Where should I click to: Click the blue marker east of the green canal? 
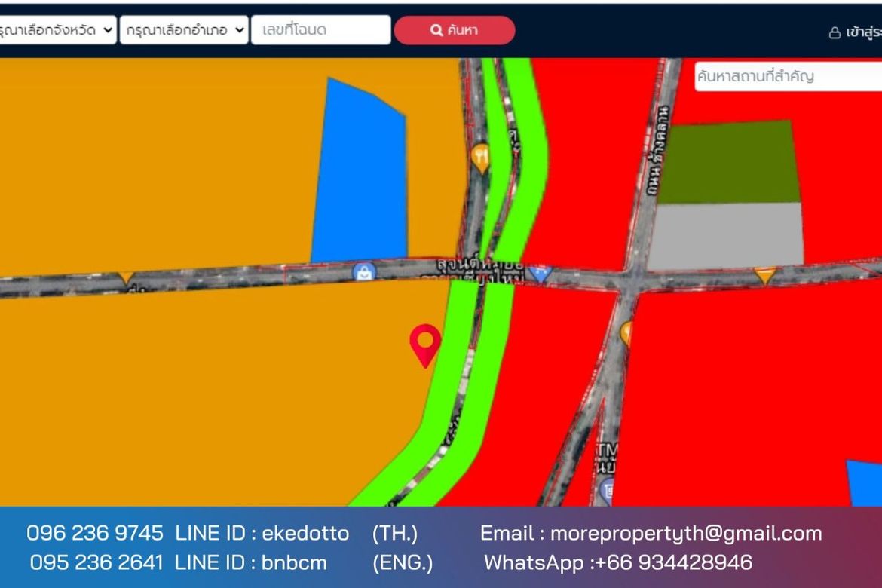click(539, 273)
